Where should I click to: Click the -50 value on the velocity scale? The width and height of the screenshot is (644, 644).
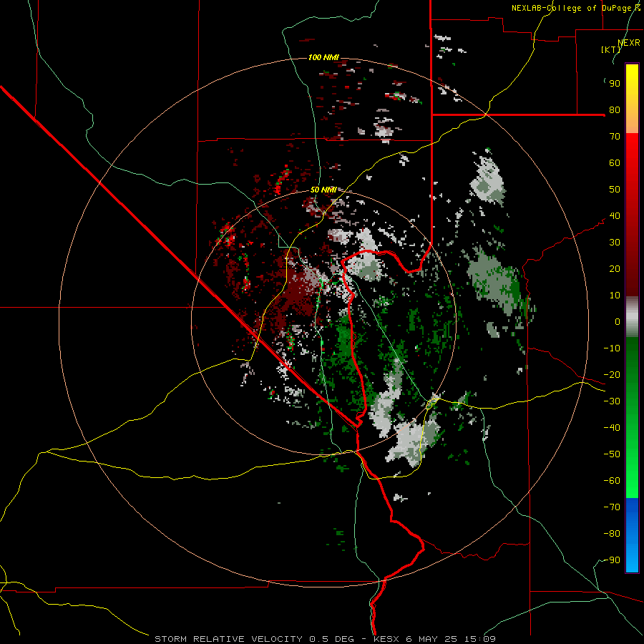[x=612, y=454]
